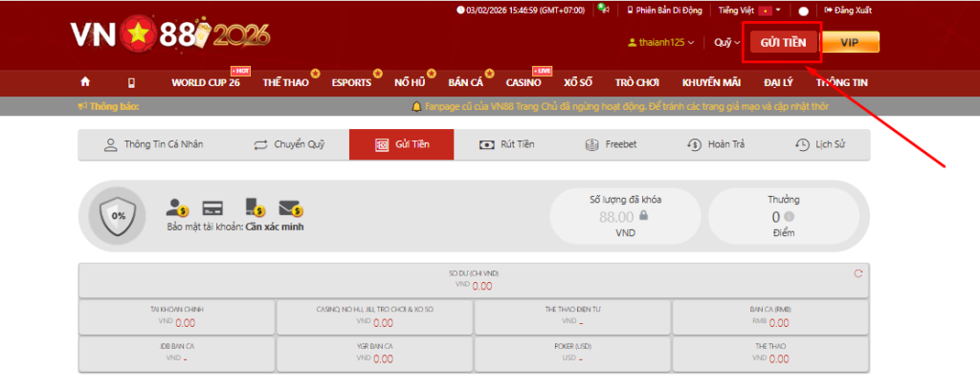This screenshot has width=980, height=390.
Task: Click the CASINO, NO HU, JILI balance cell
Action: coord(375,317)
